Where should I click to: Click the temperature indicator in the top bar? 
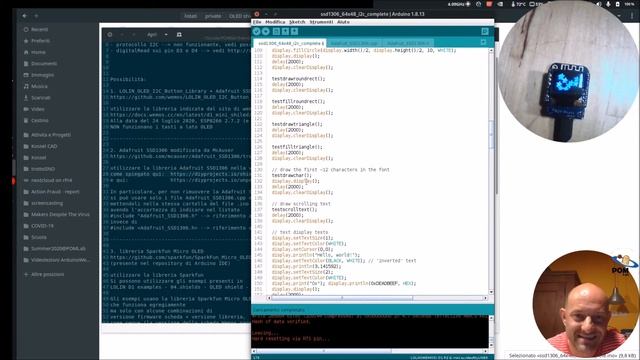(x=518, y=4)
